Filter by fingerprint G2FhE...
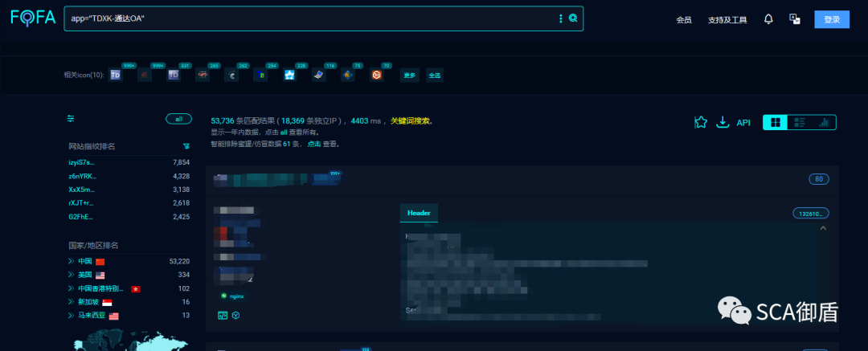The height and width of the screenshot is (351, 868). pyautogui.click(x=81, y=217)
